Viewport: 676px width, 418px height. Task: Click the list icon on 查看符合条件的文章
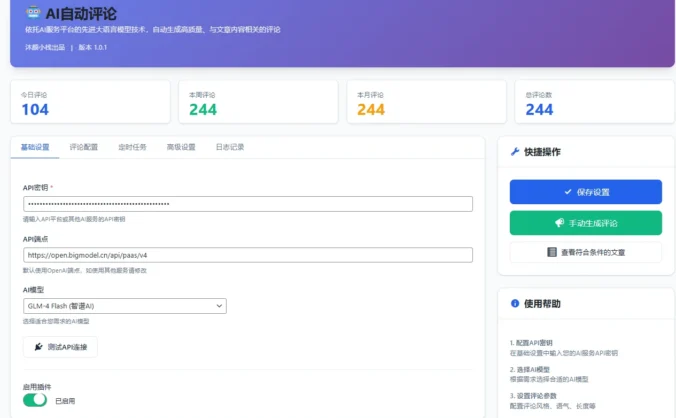pyautogui.click(x=552, y=252)
